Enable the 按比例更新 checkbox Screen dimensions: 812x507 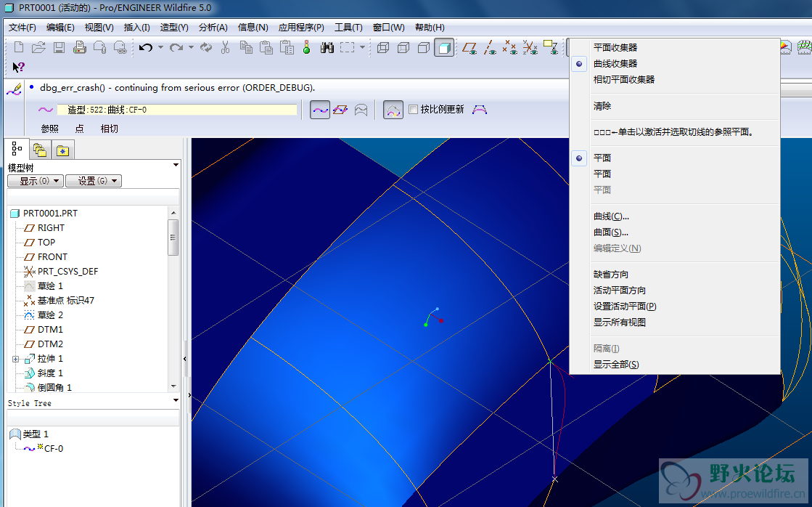[413, 110]
